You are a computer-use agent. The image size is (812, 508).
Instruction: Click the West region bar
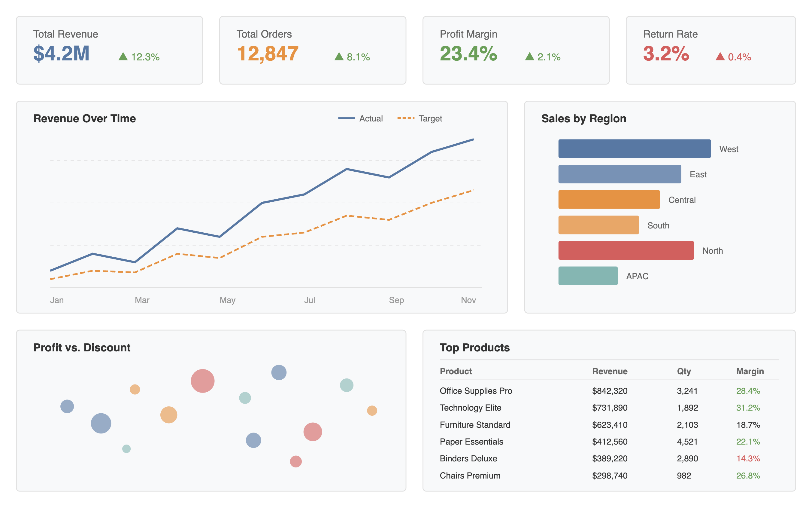(x=635, y=148)
